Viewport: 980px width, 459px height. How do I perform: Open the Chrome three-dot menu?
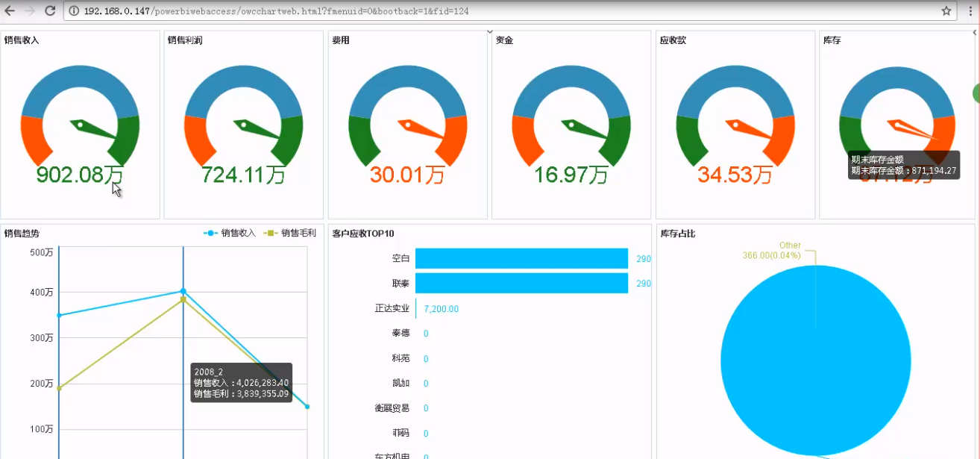(x=971, y=12)
